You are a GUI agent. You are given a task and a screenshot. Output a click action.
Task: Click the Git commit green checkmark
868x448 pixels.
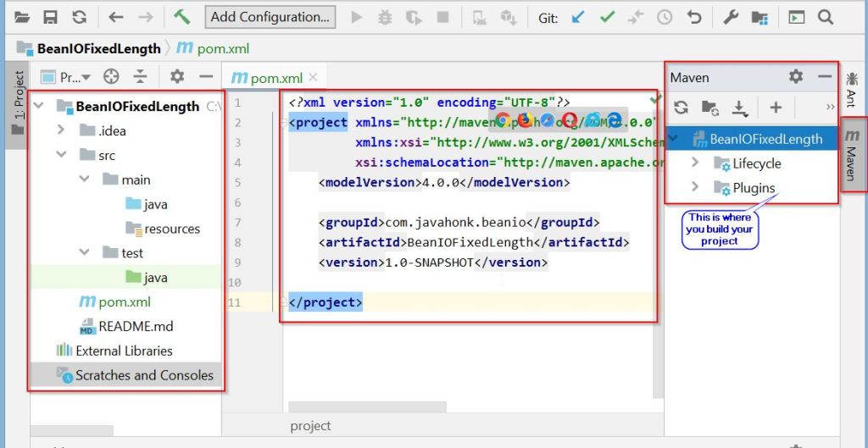(x=607, y=17)
